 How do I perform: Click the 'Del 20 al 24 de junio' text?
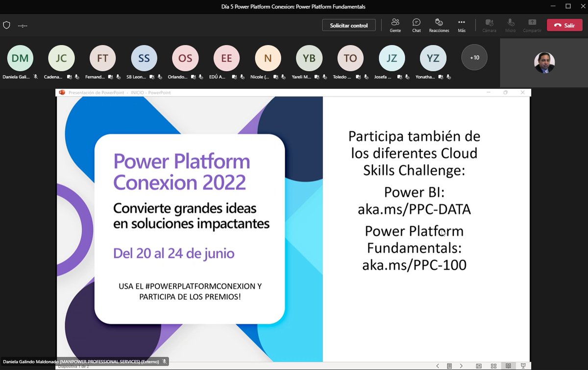(173, 253)
